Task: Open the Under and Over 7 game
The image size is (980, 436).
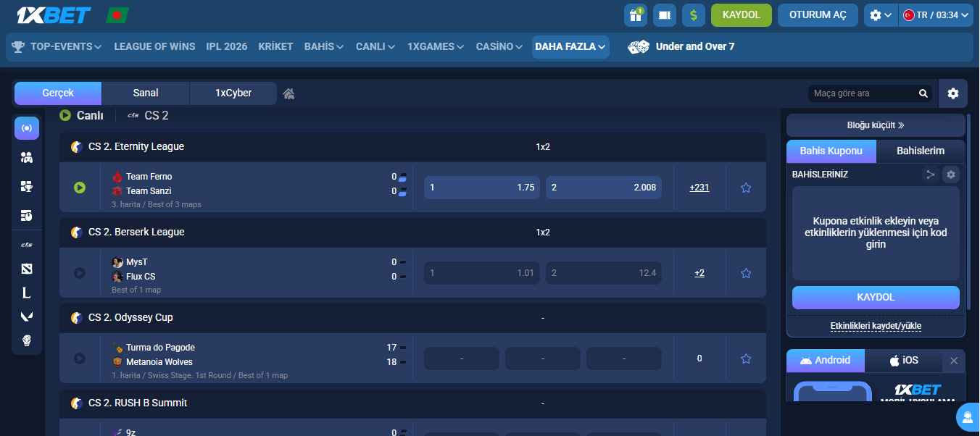Action: pos(695,46)
